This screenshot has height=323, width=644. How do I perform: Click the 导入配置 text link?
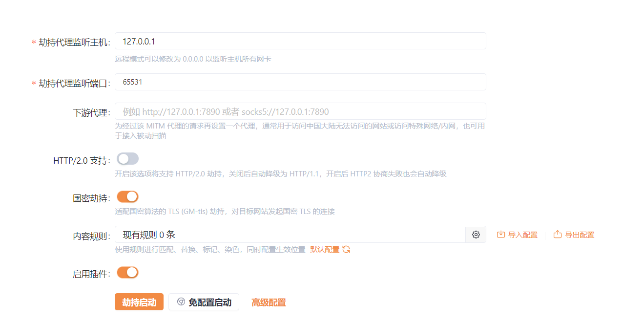tap(522, 235)
